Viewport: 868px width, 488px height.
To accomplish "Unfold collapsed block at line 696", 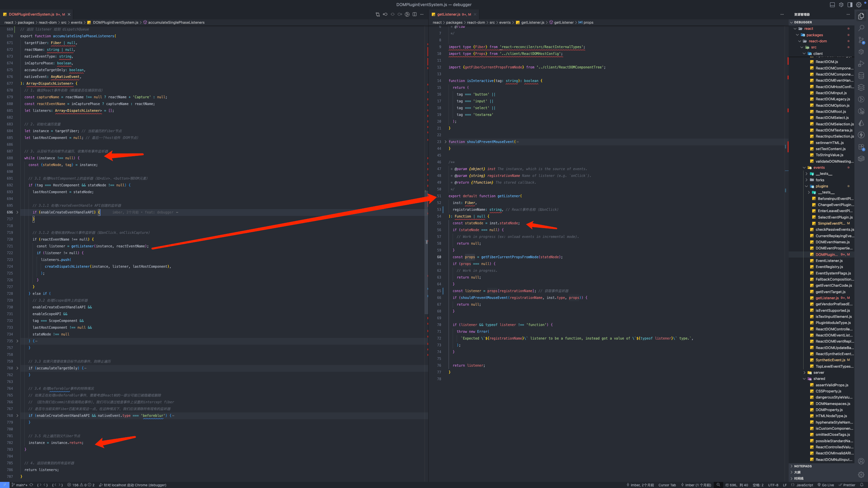I will [17, 212].
